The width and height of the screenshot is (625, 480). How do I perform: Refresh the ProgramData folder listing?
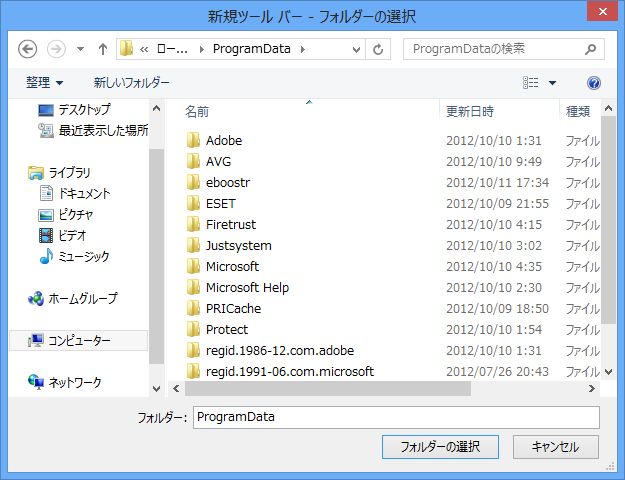[x=378, y=49]
